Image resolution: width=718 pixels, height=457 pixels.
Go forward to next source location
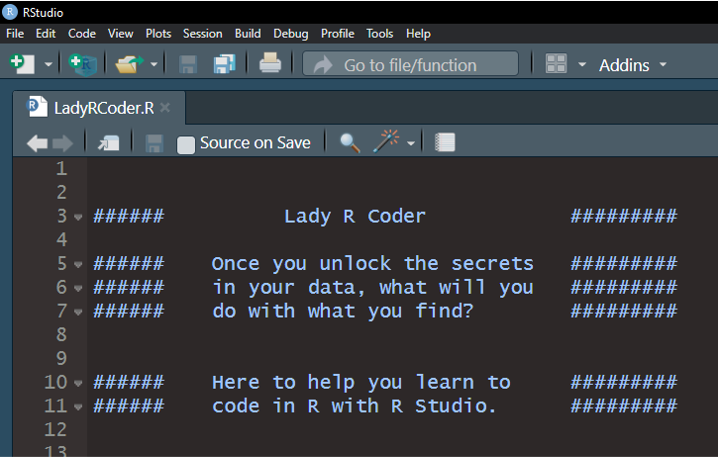63,143
